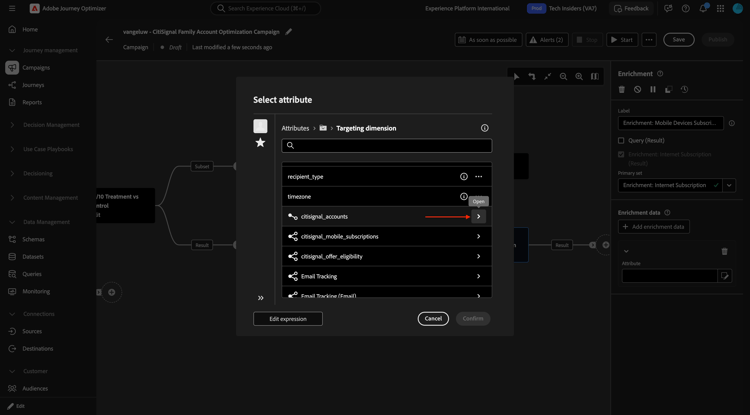This screenshot has width=750, height=415.
Task: Toggle the hamburger navigation menu
Action: 12,8
